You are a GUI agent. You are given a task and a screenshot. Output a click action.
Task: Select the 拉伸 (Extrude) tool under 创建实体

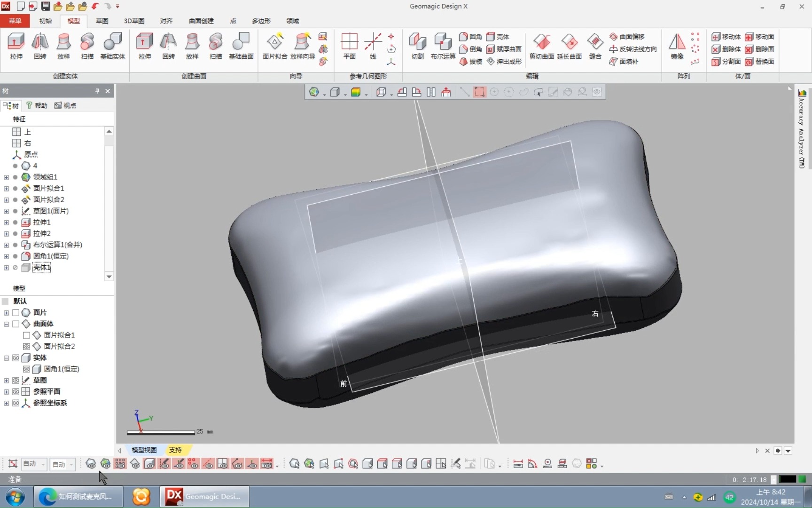[x=16, y=45]
